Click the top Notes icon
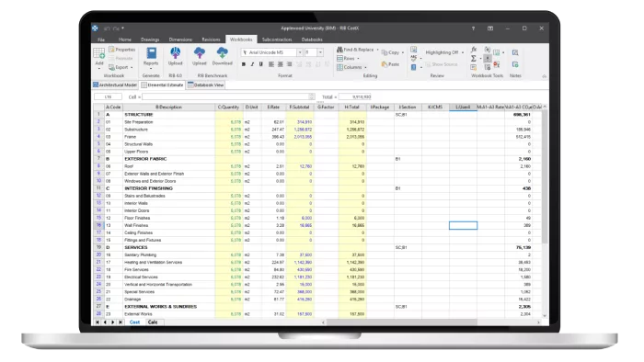 coord(515,52)
